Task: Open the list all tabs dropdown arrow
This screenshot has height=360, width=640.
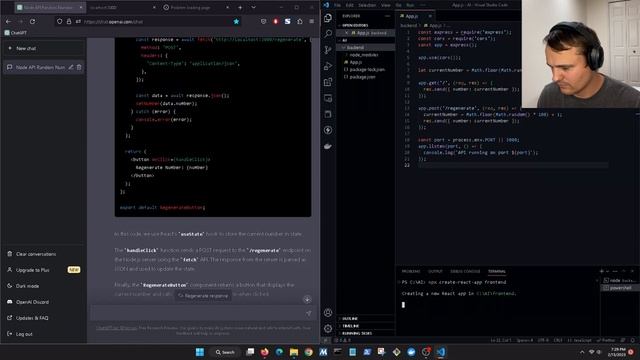Action: point(253,7)
